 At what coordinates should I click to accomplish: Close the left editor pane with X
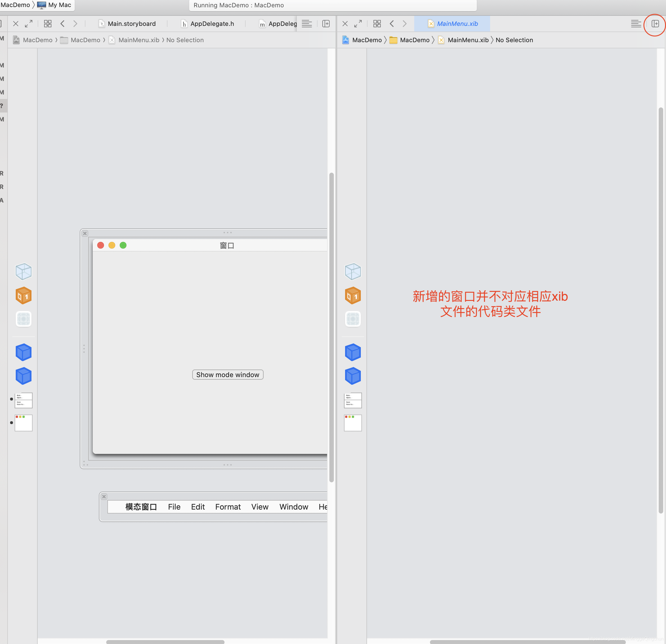pos(16,24)
